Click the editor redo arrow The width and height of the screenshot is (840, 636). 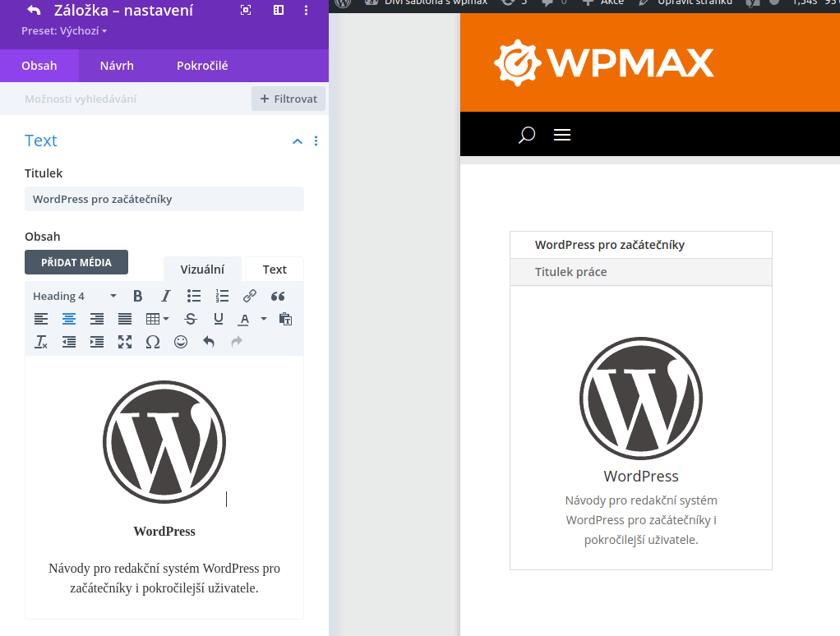click(x=237, y=342)
